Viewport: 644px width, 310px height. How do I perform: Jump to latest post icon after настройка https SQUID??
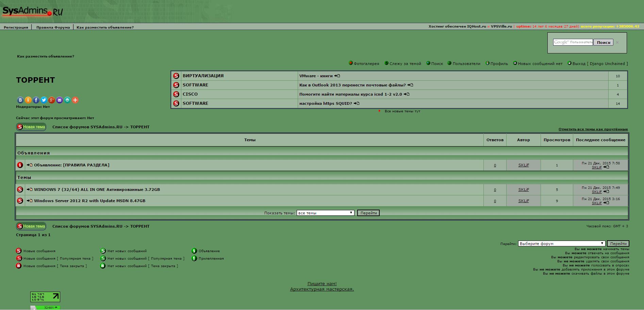pyautogui.click(x=357, y=103)
